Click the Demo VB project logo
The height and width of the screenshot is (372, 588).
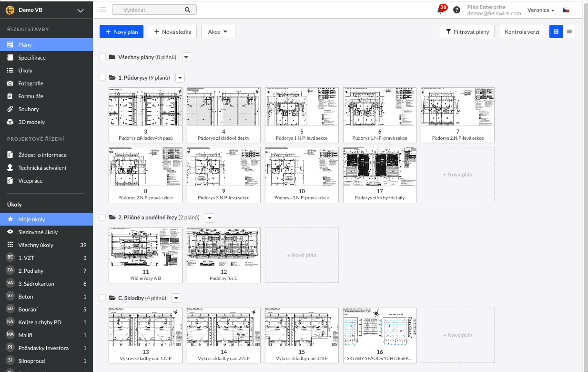(10, 10)
